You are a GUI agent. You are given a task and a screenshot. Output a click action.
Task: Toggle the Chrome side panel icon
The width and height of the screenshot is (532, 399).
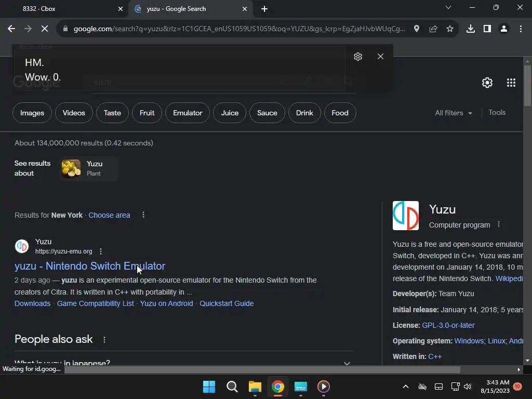click(487, 29)
